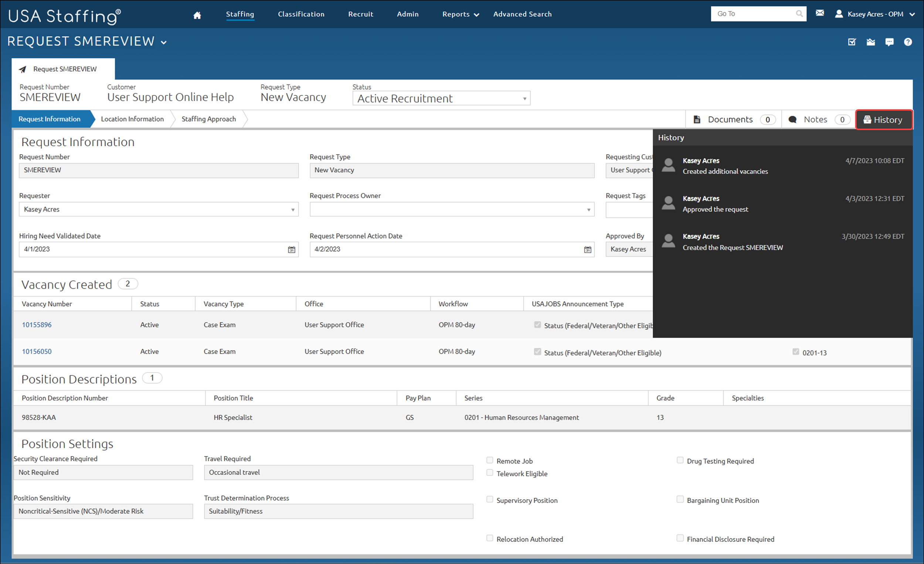Click the checklist tasks icon
Image resolution: width=924 pixels, height=564 pixels.
pyautogui.click(x=852, y=42)
